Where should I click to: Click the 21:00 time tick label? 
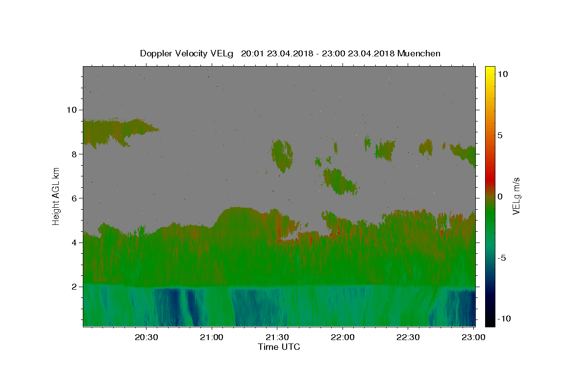[212, 337]
